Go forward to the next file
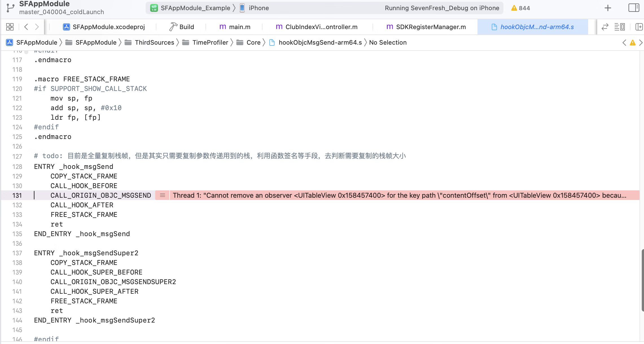The image size is (644, 344). pyautogui.click(x=37, y=27)
